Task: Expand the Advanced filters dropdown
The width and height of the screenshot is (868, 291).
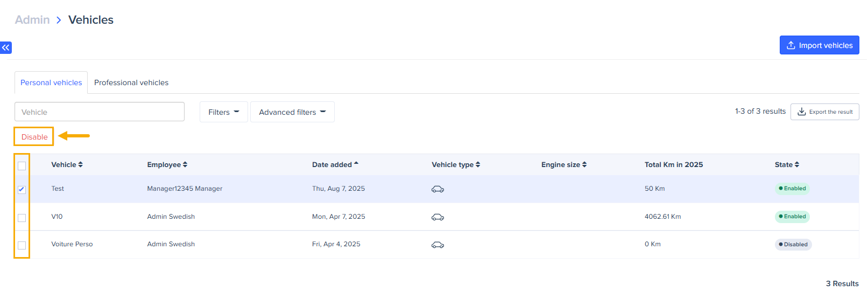Action: tap(292, 112)
